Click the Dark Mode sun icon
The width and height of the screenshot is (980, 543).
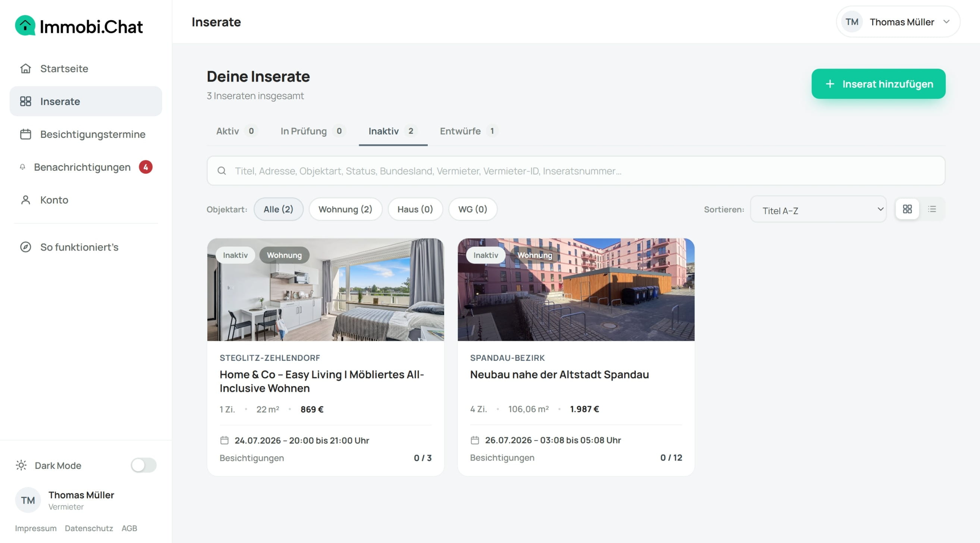point(21,465)
